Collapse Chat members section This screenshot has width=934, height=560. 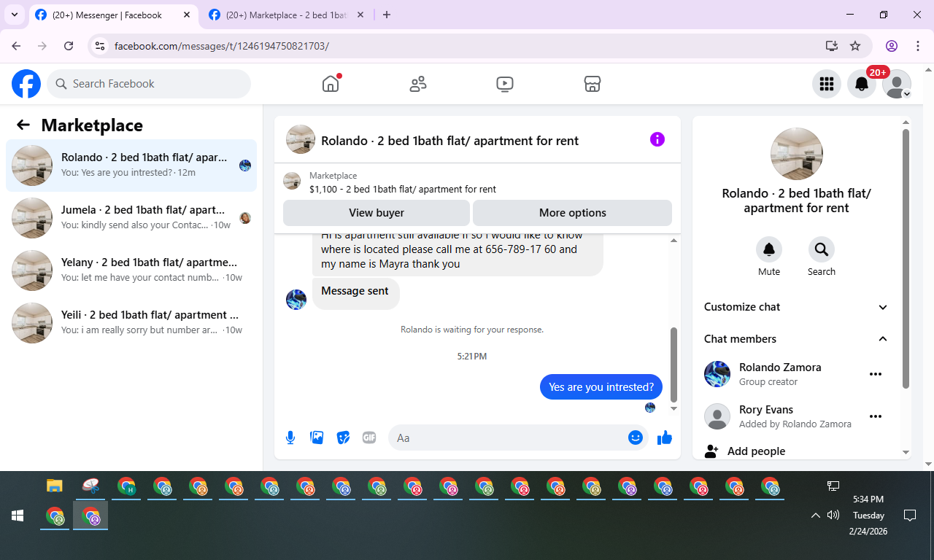point(796,339)
